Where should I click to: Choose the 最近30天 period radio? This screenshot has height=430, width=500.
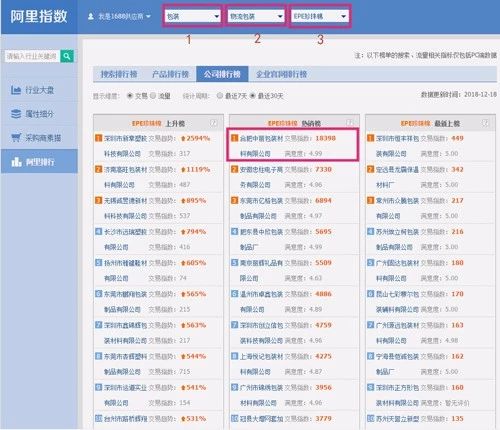253,96
